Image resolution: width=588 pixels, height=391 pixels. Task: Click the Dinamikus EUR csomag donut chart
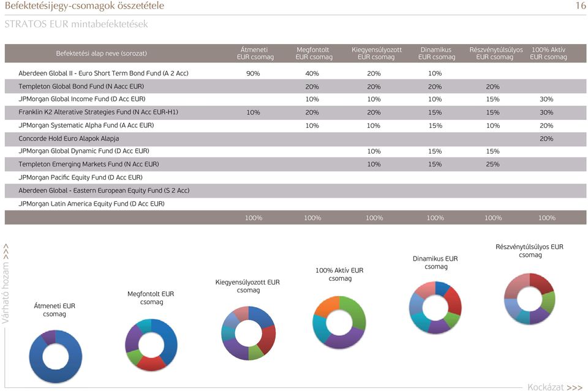point(435,308)
